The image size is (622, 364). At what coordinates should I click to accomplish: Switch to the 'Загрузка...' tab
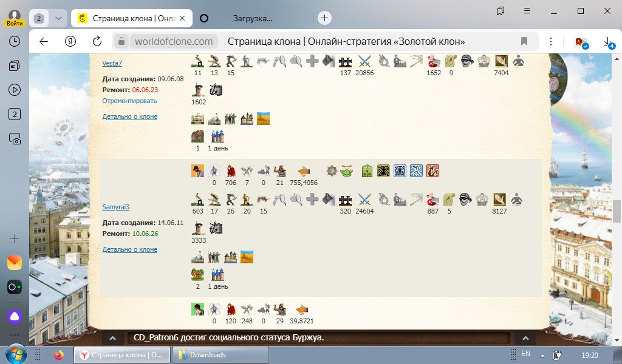click(x=253, y=18)
